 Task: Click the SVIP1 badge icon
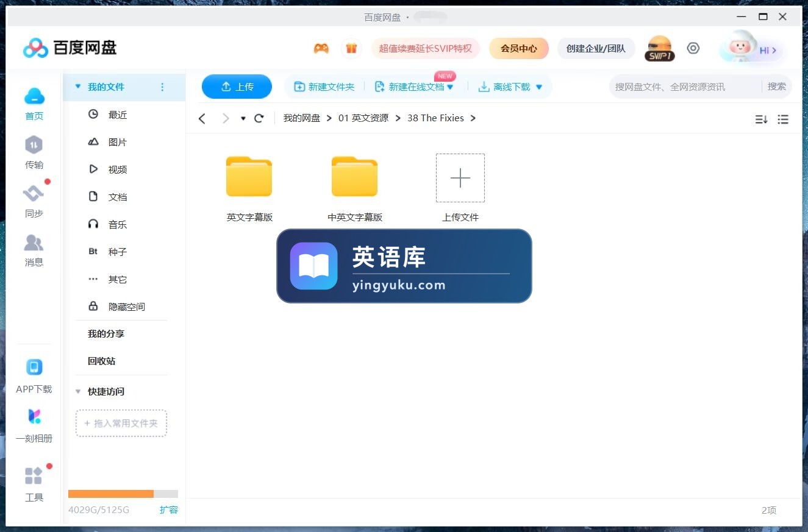pos(659,48)
